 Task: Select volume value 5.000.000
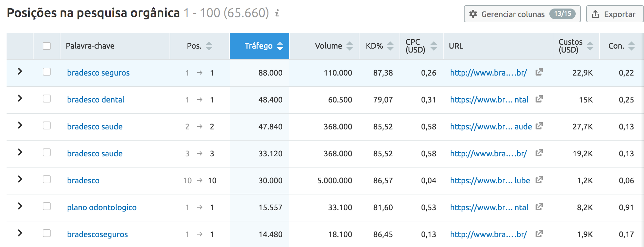tap(334, 181)
